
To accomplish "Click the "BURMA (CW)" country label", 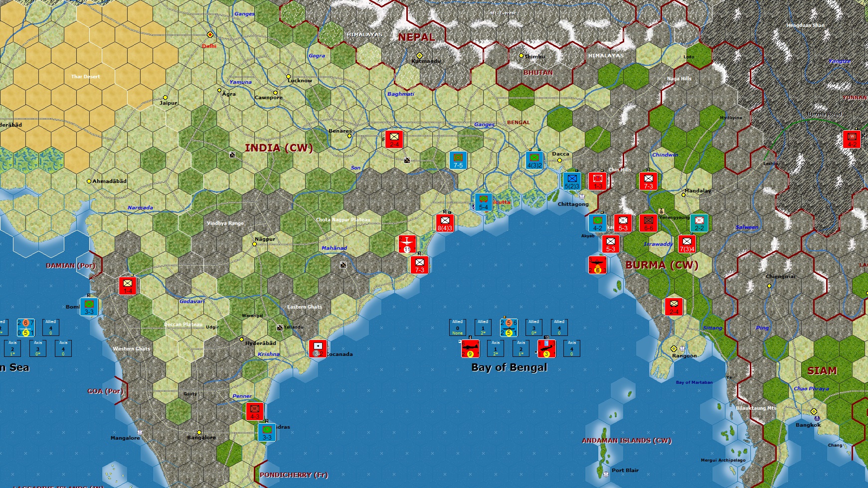I will pos(662,265).
